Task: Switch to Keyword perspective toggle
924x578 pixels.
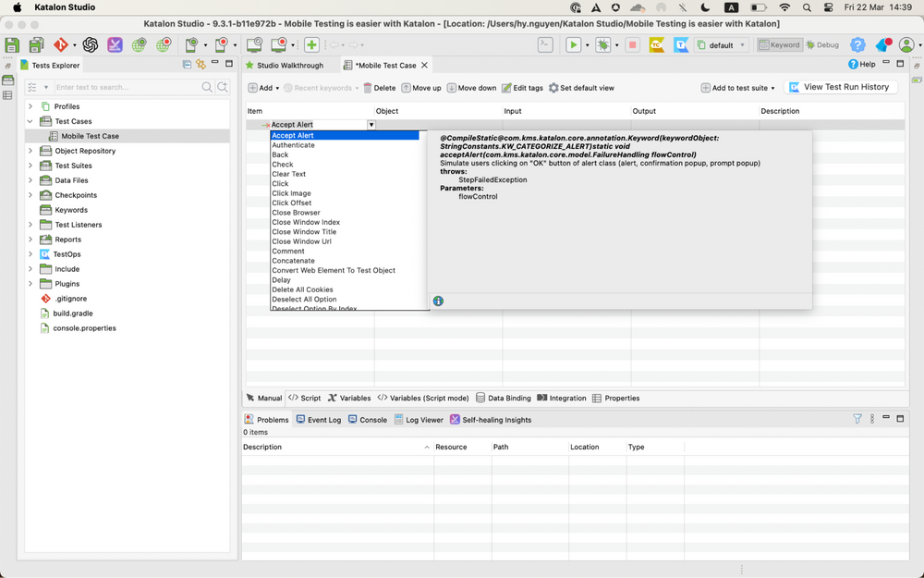Action: point(779,44)
